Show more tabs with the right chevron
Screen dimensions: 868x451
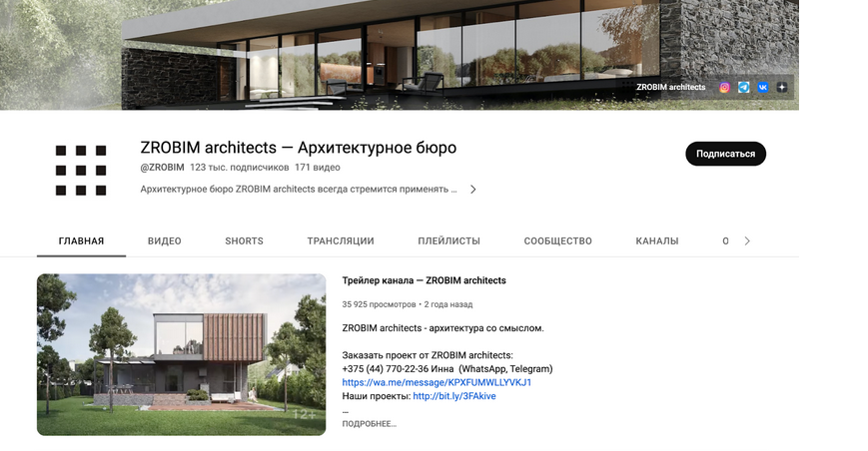point(747,241)
